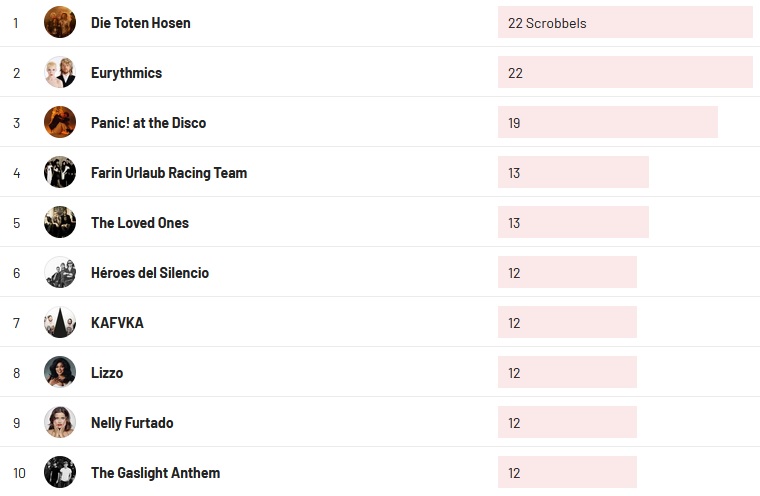Image resolution: width=760 pixels, height=496 pixels.
Task: Click Panic! at the Disco avatar
Action: point(60,122)
